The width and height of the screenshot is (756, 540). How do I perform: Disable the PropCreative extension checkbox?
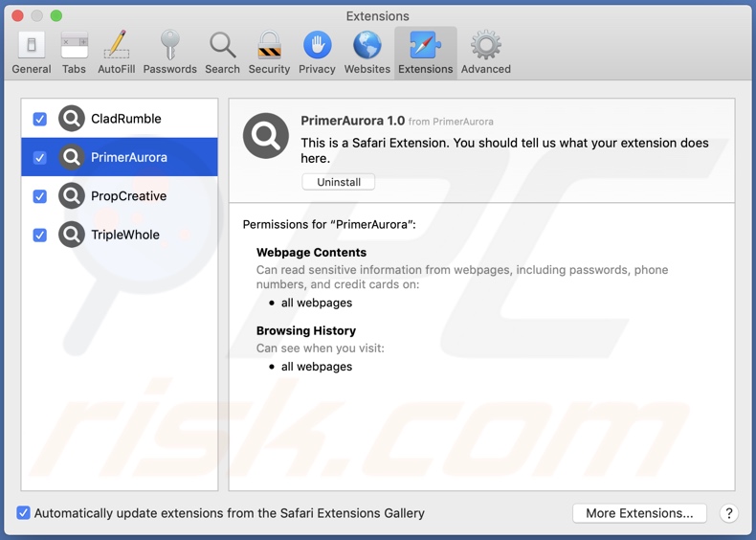click(40, 196)
